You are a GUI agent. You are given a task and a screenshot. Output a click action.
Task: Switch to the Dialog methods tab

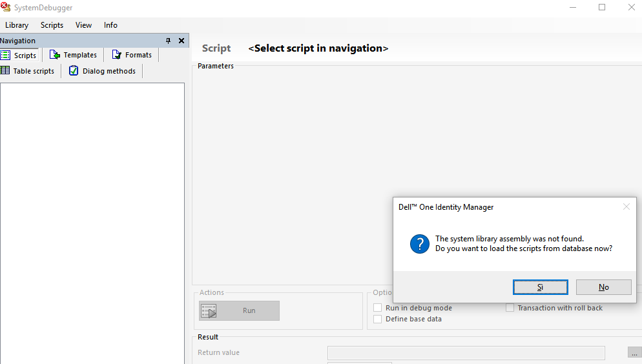(102, 71)
